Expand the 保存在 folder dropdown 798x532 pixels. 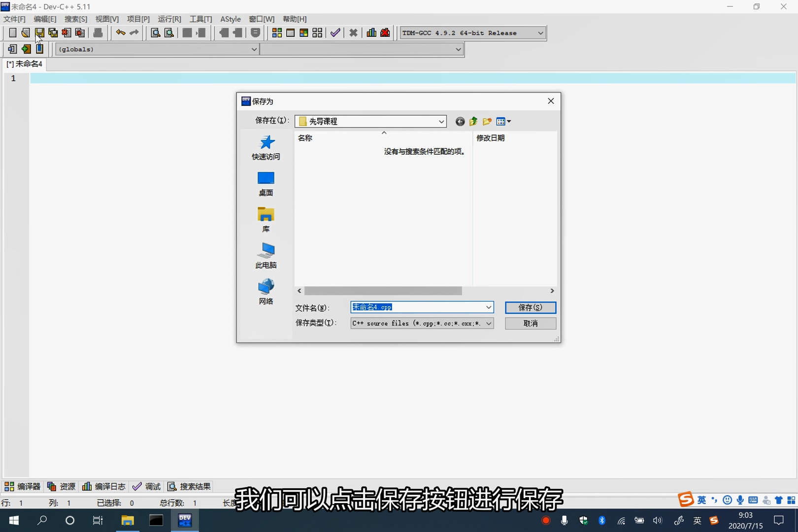point(441,122)
